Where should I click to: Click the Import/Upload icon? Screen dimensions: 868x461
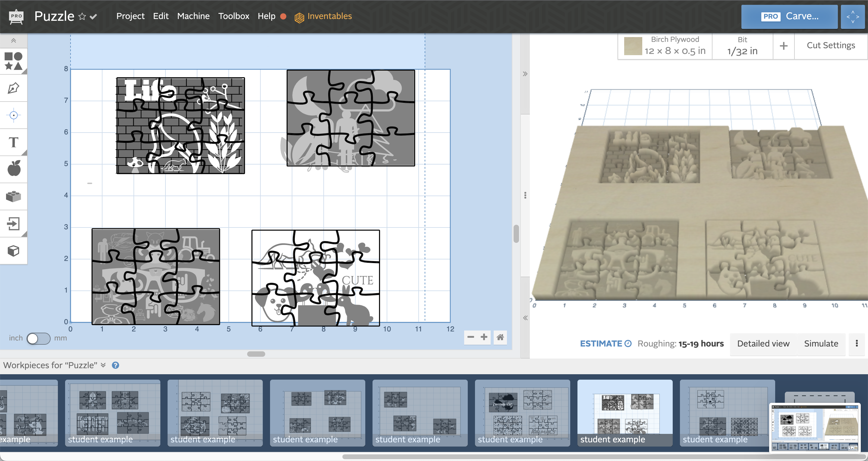click(x=14, y=223)
